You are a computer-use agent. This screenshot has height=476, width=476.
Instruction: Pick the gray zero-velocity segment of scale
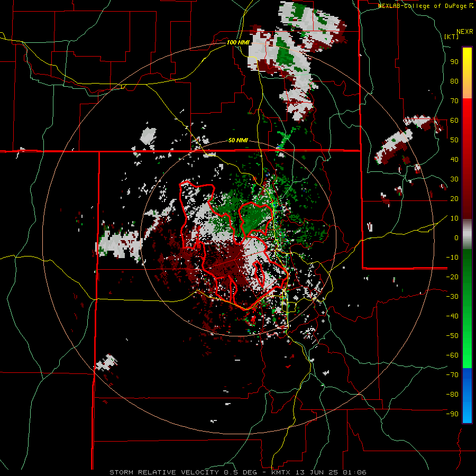tap(467, 234)
